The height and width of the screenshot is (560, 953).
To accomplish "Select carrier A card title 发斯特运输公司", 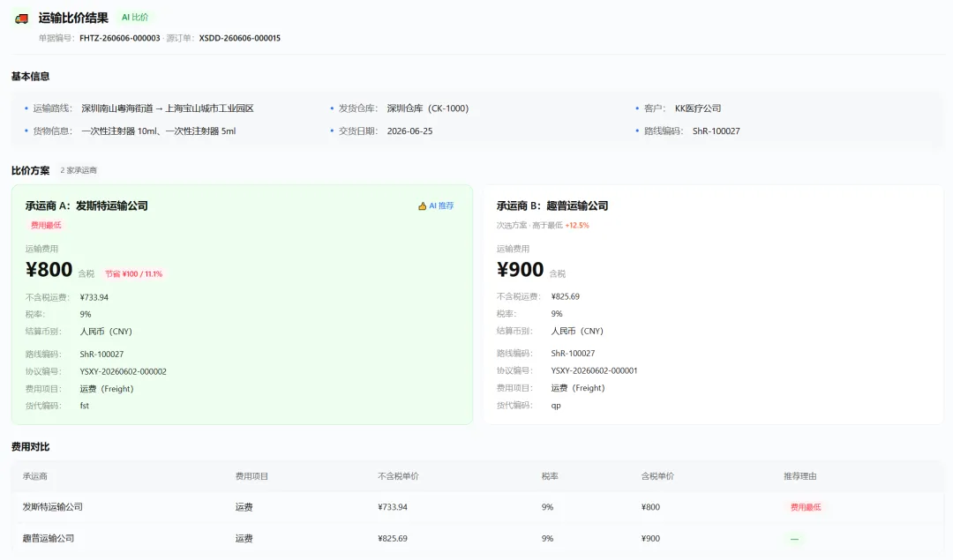I will pos(112,205).
